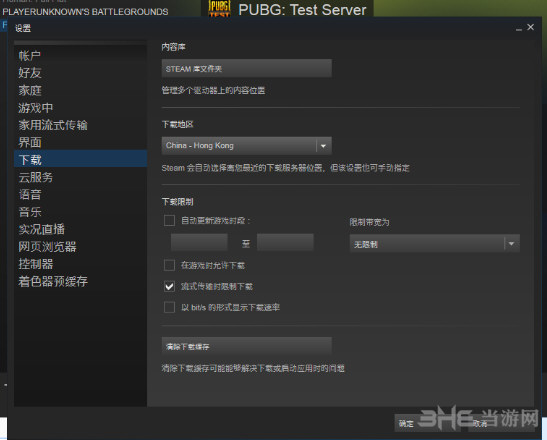
Task: Confirm settings with the 确定 button
Action: 427,423
